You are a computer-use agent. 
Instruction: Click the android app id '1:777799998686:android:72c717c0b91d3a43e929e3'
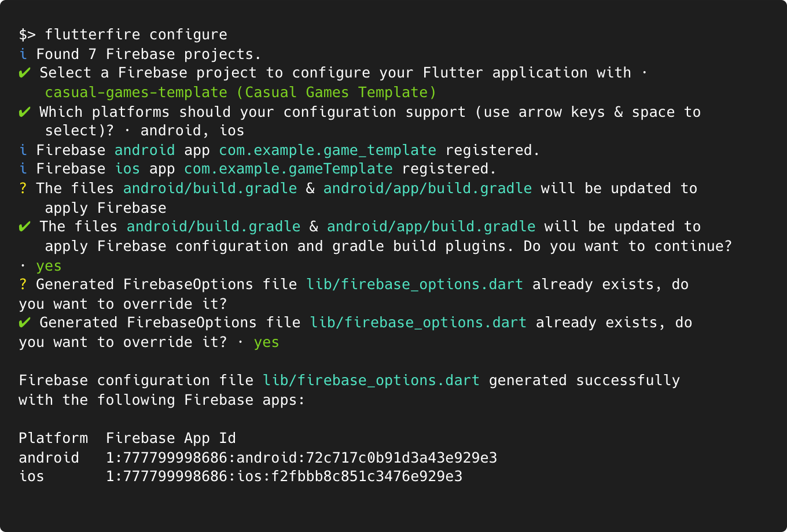[301, 457]
